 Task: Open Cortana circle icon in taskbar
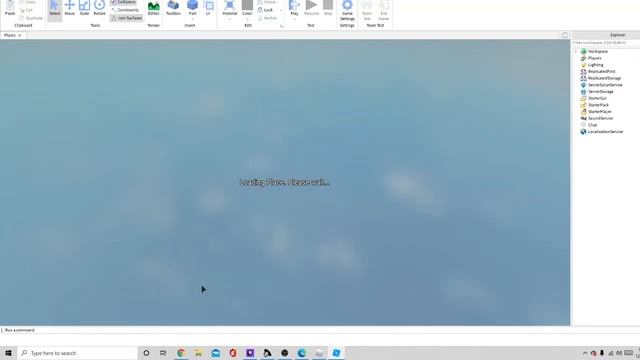(146, 353)
